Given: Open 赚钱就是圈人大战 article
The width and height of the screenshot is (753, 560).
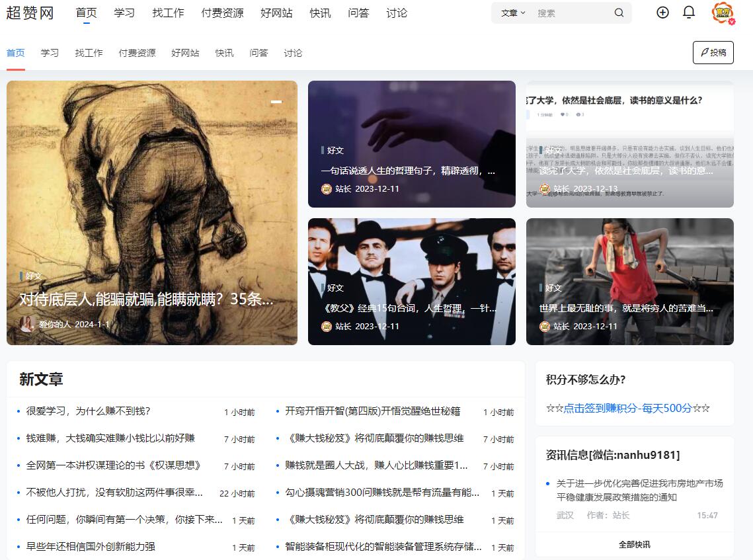Looking at the screenshot, I should tap(376, 465).
